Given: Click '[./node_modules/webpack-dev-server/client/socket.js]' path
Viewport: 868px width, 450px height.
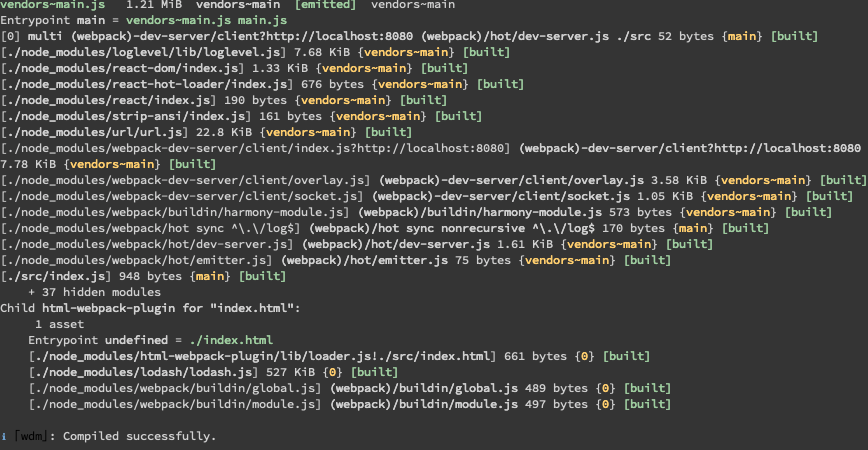Looking at the screenshot, I should (x=182, y=196).
